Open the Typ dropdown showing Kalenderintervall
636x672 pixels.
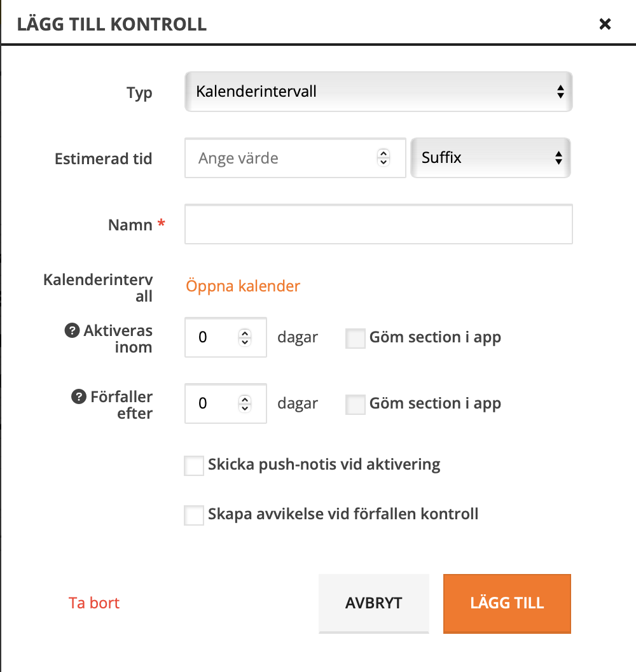[378, 92]
